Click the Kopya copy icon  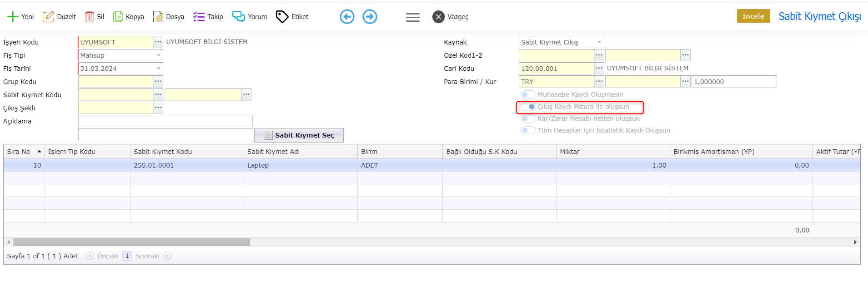pos(118,17)
